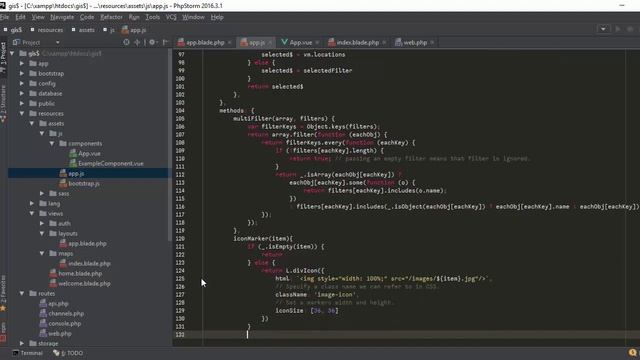Open the Window menu
640x360 pixels.
tap(193, 17)
